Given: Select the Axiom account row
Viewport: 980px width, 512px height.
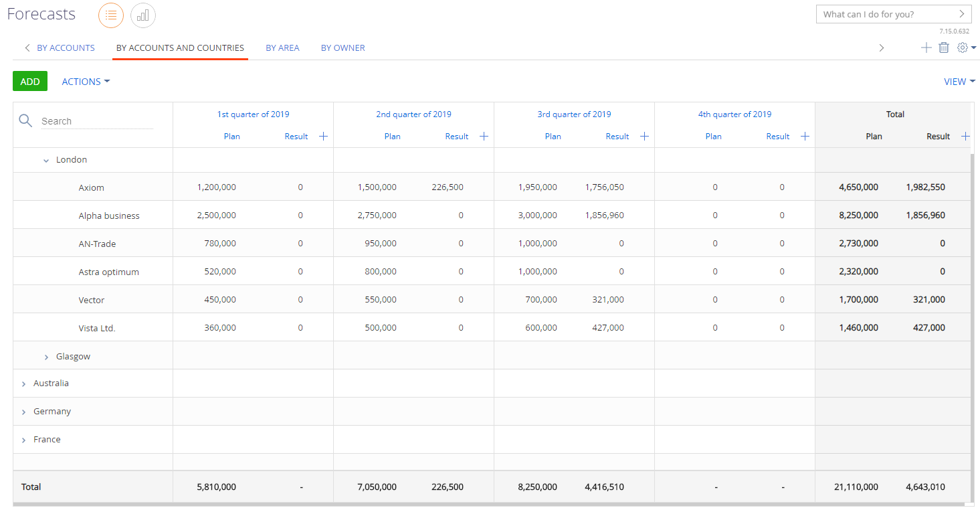Looking at the screenshot, I should coord(492,187).
